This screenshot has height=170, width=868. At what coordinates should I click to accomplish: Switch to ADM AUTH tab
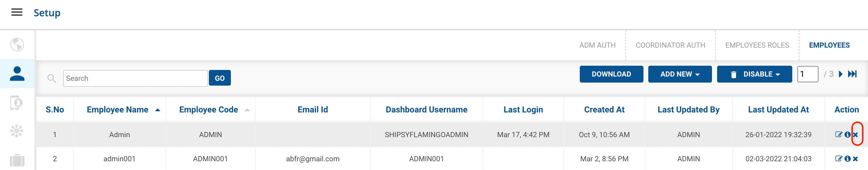point(597,45)
